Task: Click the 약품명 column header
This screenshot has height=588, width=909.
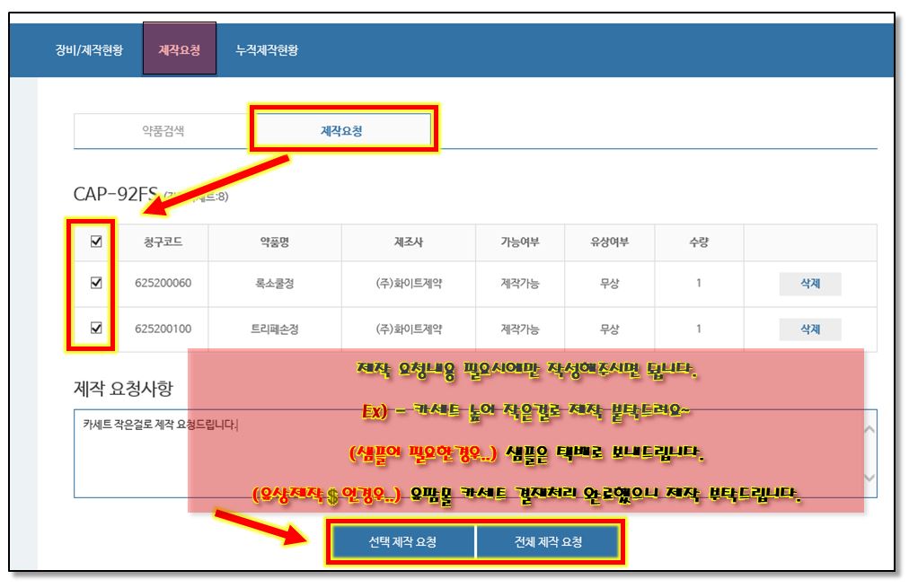Action: click(x=274, y=242)
